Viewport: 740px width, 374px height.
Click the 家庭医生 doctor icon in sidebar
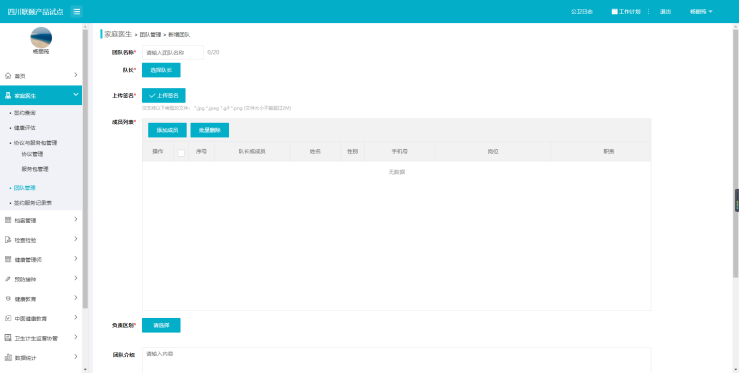tap(8, 95)
